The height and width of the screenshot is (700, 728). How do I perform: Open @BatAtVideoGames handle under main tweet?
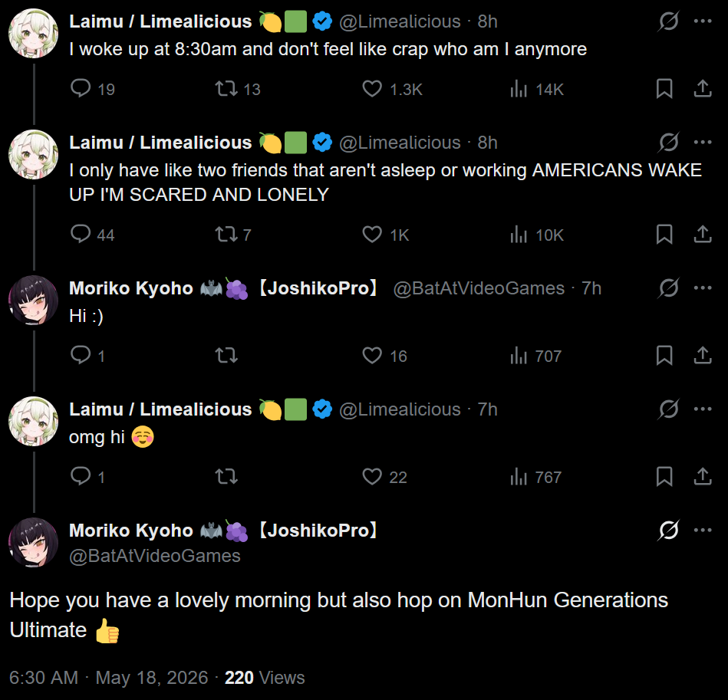click(155, 556)
